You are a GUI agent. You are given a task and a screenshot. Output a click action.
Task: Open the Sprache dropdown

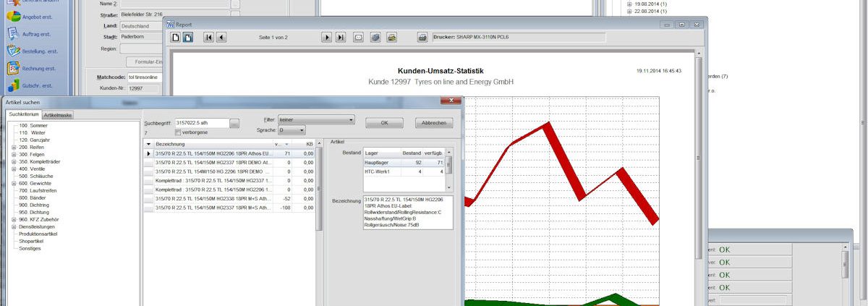tap(291, 130)
